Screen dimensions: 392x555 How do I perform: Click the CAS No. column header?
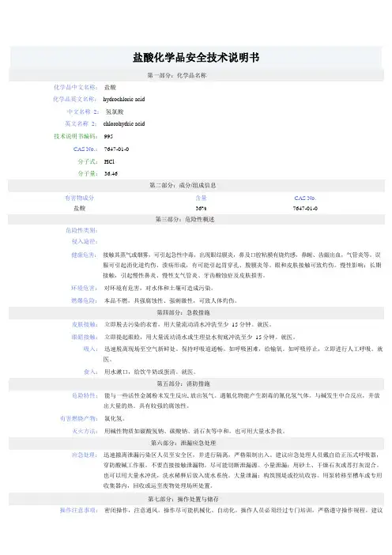coord(305,198)
